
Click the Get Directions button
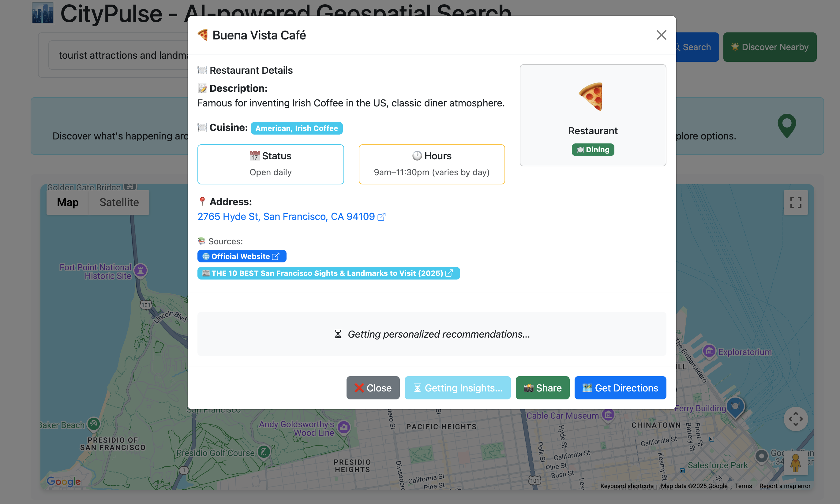coord(620,388)
